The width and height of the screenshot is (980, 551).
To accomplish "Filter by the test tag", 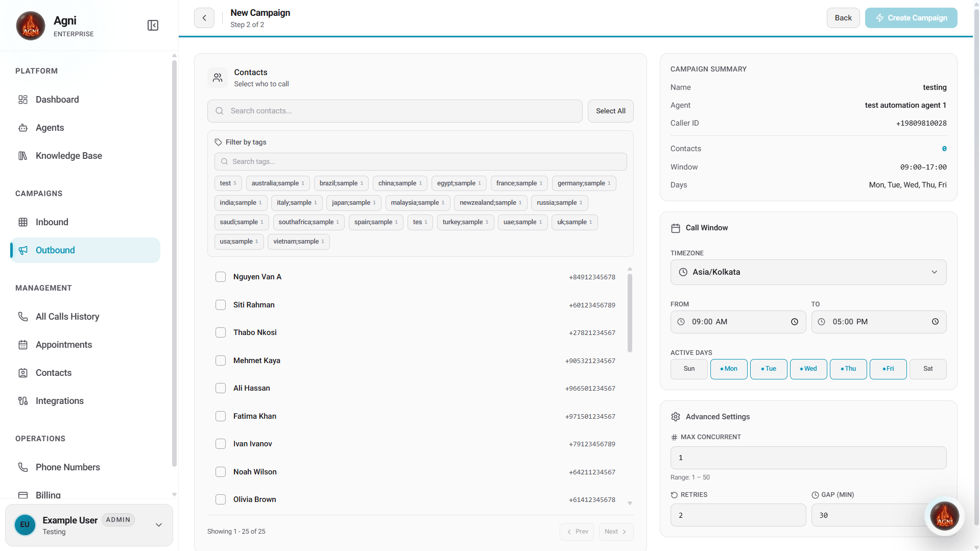I will 228,183.
